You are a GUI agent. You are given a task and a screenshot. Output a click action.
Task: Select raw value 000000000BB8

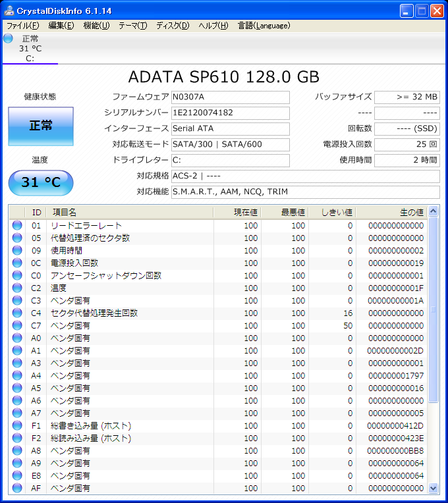pyautogui.click(x=395, y=451)
